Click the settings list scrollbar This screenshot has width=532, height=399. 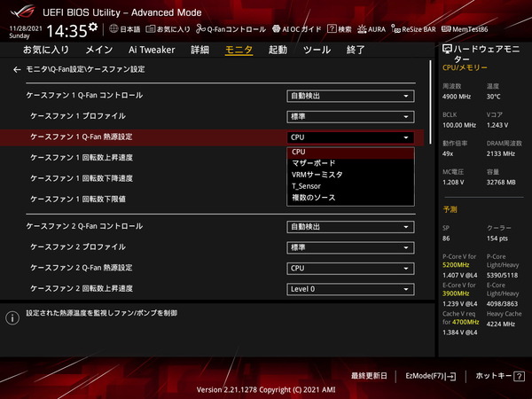(431, 102)
